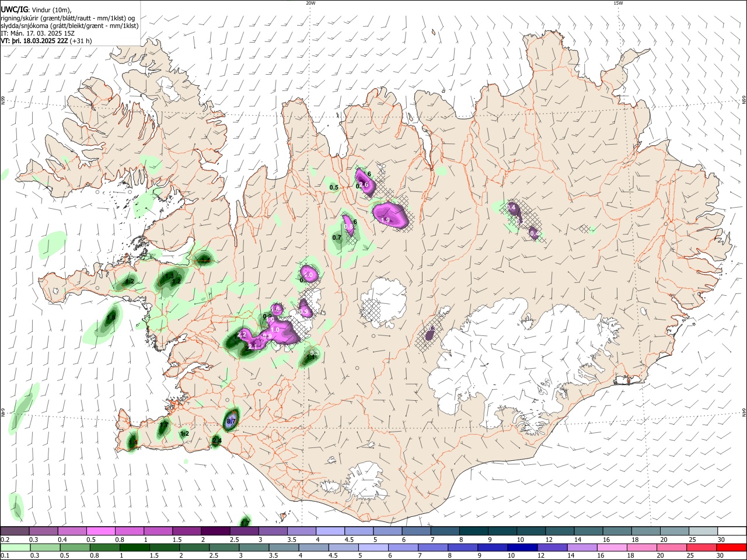The image size is (747, 560).
Task: Click the 'UWC/IG: Vindur (10m)' title line
Action: 36,9
